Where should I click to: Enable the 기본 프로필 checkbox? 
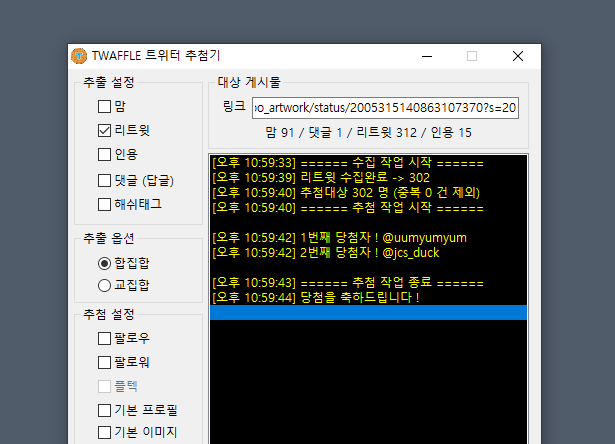point(104,410)
